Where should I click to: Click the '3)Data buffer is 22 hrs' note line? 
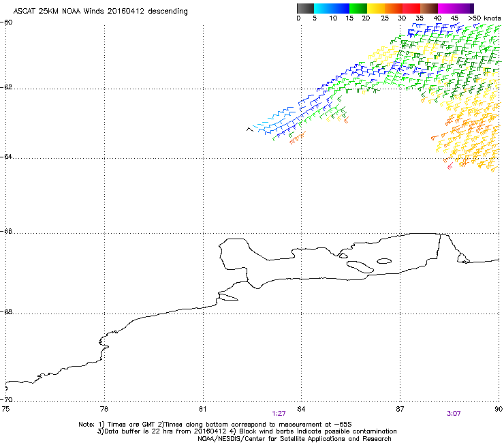point(247,431)
